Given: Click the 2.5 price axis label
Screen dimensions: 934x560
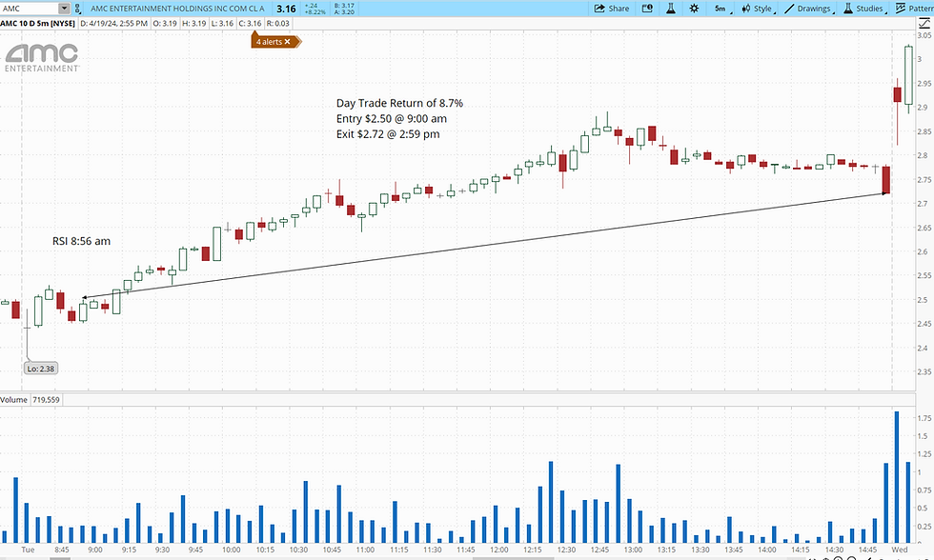Looking at the screenshot, I should pyautogui.click(x=923, y=299).
